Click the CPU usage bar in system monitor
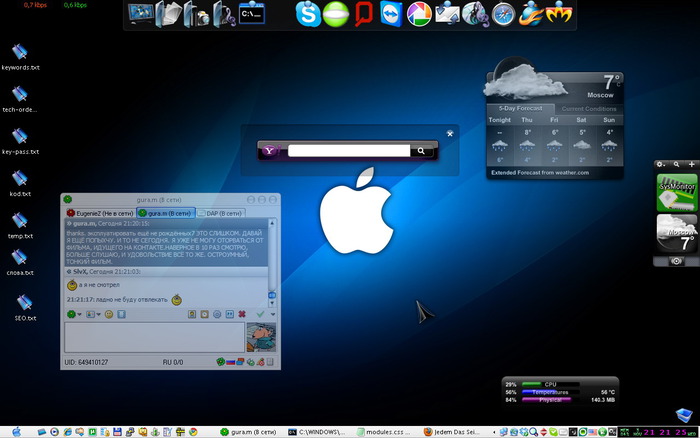Image resolution: width=700 pixels, height=438 pixels. coord(550,384)
